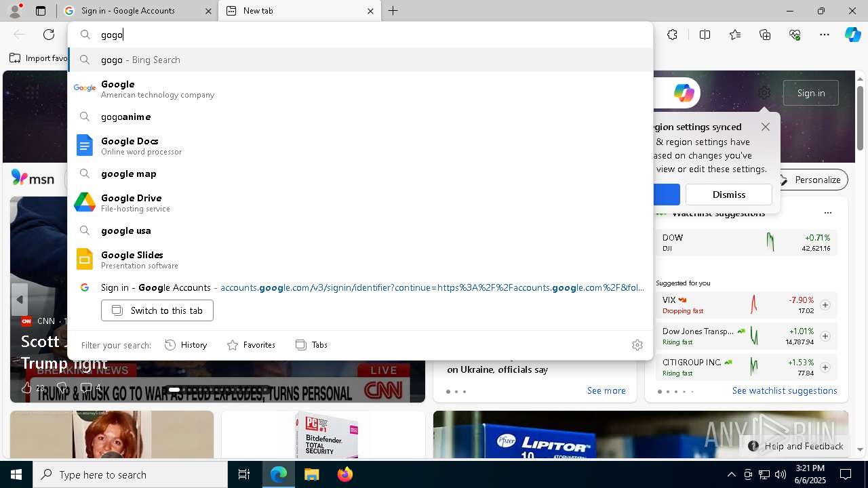Open the volume tray icon
Viewport: 868px width, 488px height.
(781, 474)
